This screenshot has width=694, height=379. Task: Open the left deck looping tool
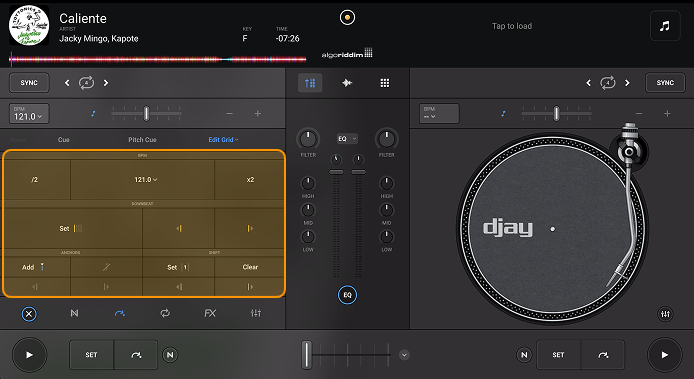[x=165, y=313]
